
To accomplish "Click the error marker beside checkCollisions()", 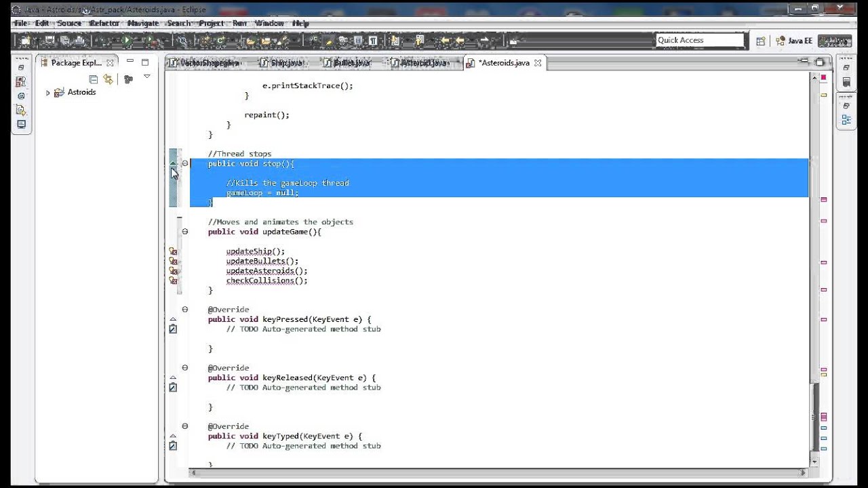I will tap(173, 281).
